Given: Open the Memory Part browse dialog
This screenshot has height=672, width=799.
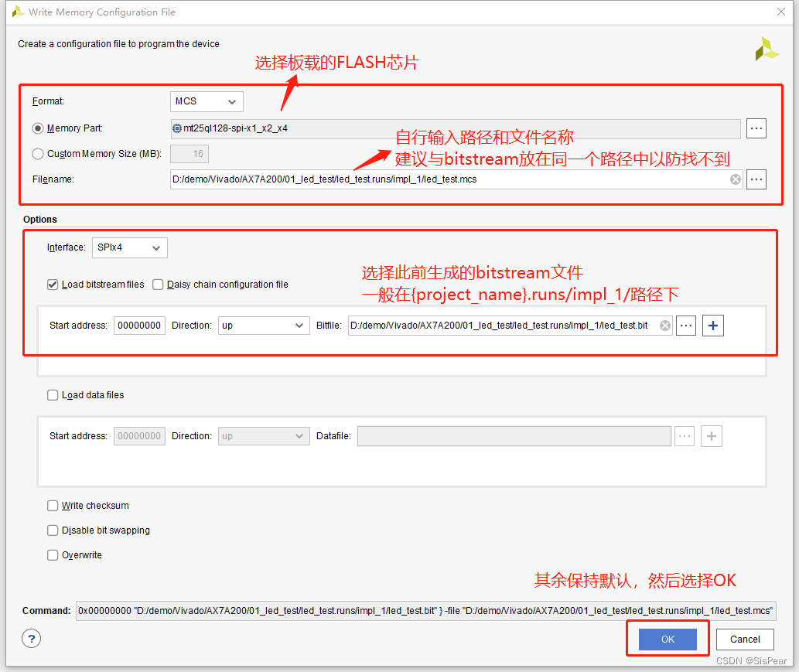Looking at the screenshot, I should [756, 128].
